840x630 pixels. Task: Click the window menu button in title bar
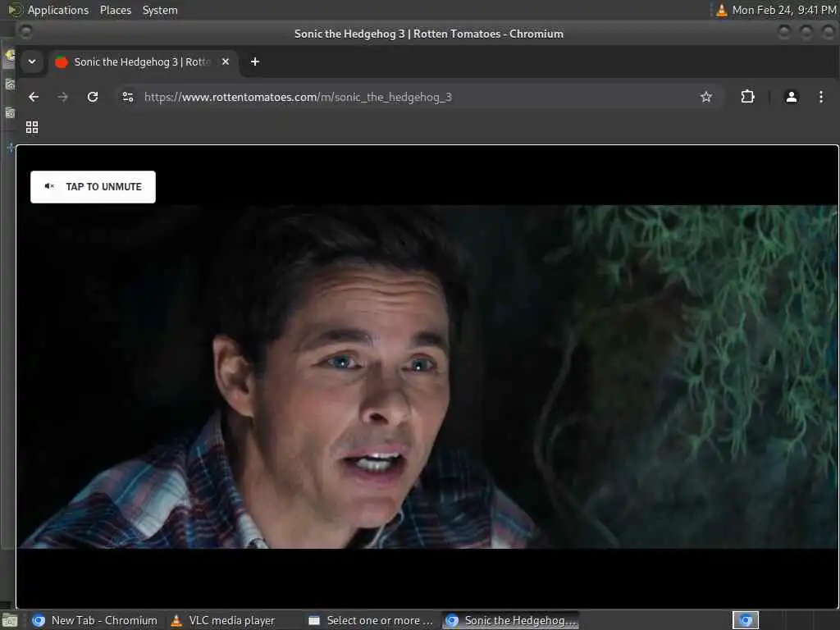point(25,33)
